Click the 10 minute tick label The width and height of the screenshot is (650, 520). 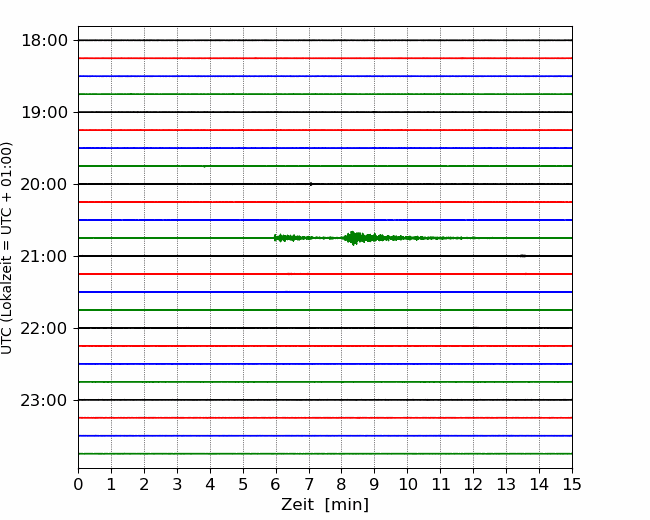point(407,485)
